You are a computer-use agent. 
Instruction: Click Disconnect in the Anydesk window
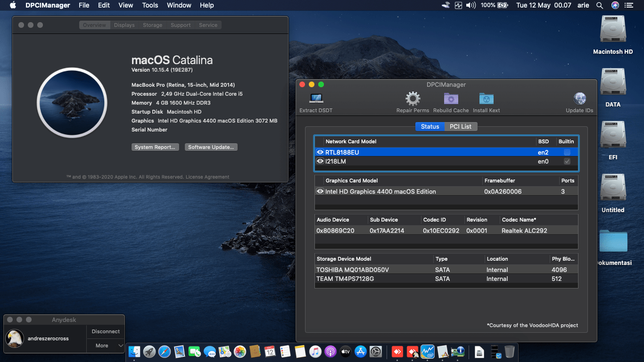tap(106, 331)
